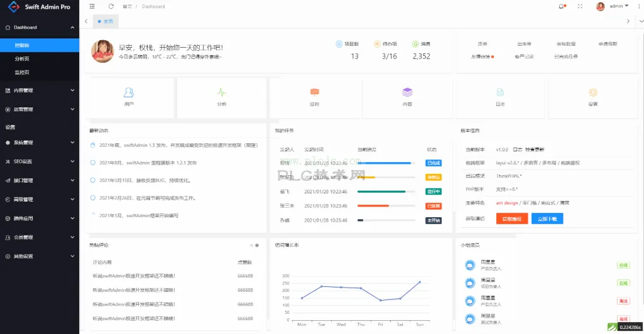Click team member avatar in 项目负责人 row
The width and height of the screenshot is (644, 334).
[470, 283]
